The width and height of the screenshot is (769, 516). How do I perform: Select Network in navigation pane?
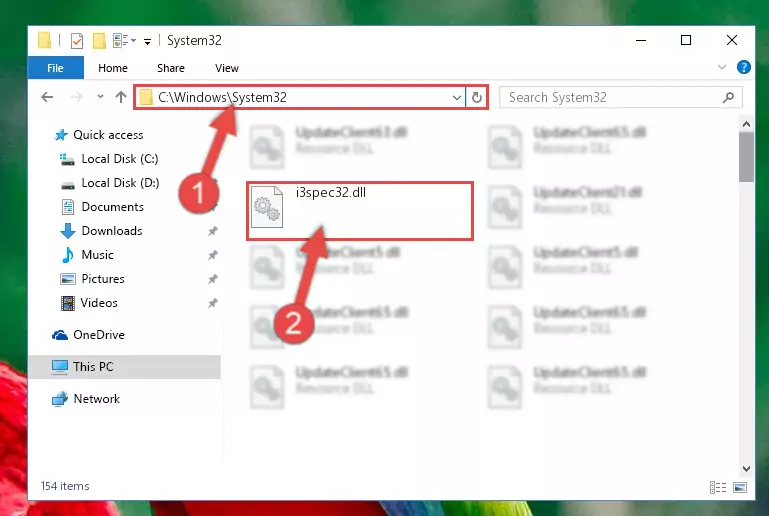coord(97,398)
